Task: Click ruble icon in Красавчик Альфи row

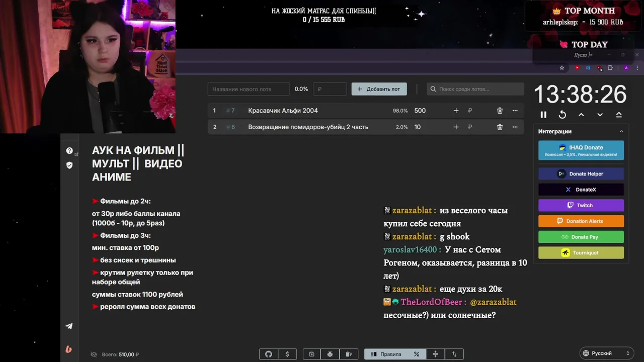Action: coord(470,111)
